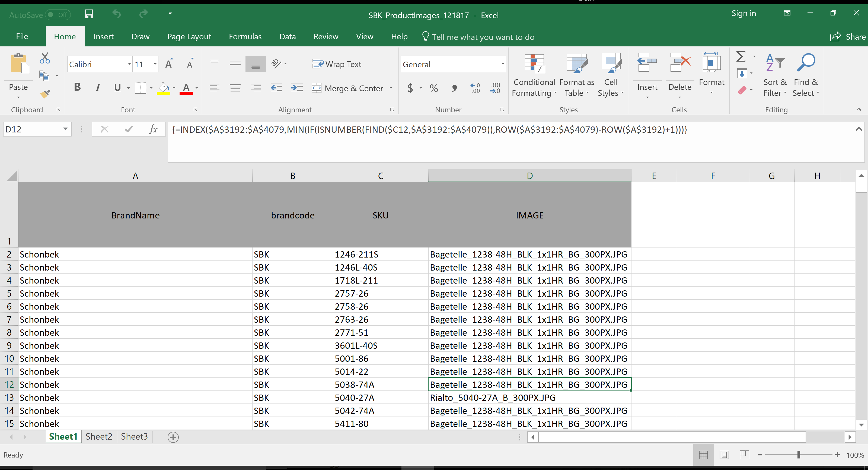Click the Format cells button
The image size is (868, 470).
712,74
